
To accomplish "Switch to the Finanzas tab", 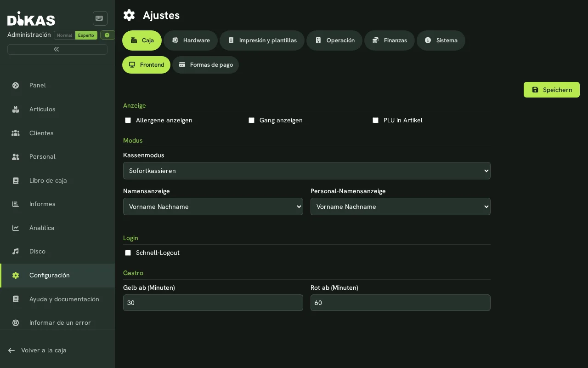I will click(x=390, y=40).
